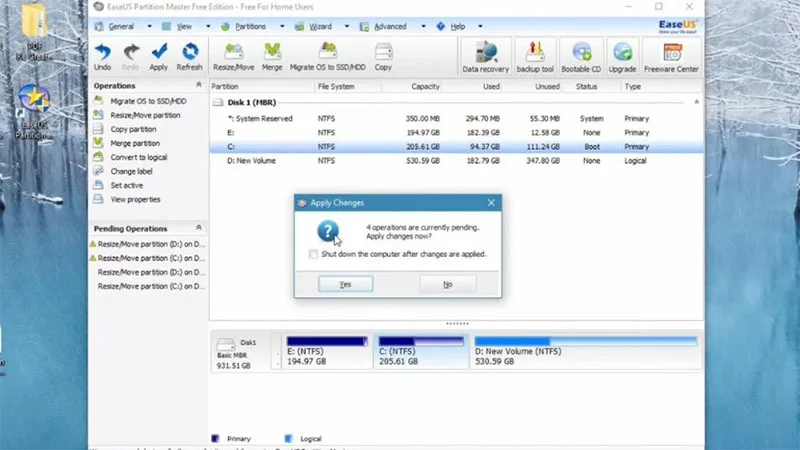
Task: Open the Bootable CD tool
Action: coord(581,56)
